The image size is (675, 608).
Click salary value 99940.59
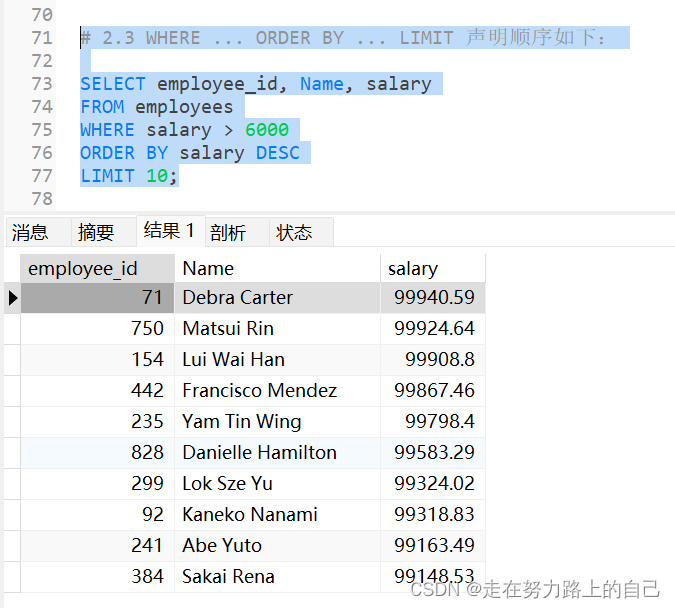pos(433,298)
